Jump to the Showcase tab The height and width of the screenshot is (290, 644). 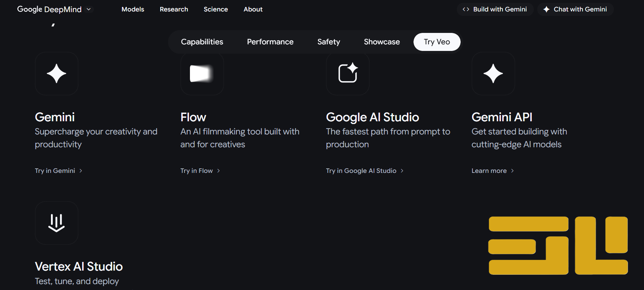pyautogui.click(x=382, y=42)
